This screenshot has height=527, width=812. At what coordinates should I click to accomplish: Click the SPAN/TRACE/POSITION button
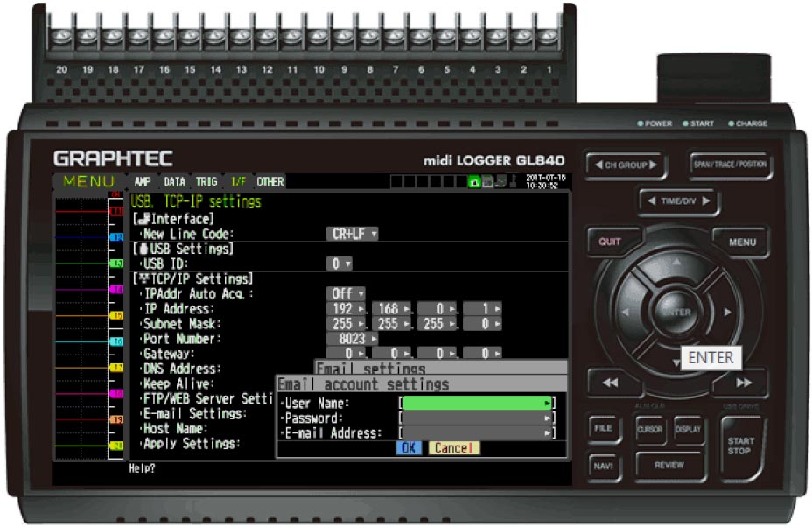click(730, 165)
